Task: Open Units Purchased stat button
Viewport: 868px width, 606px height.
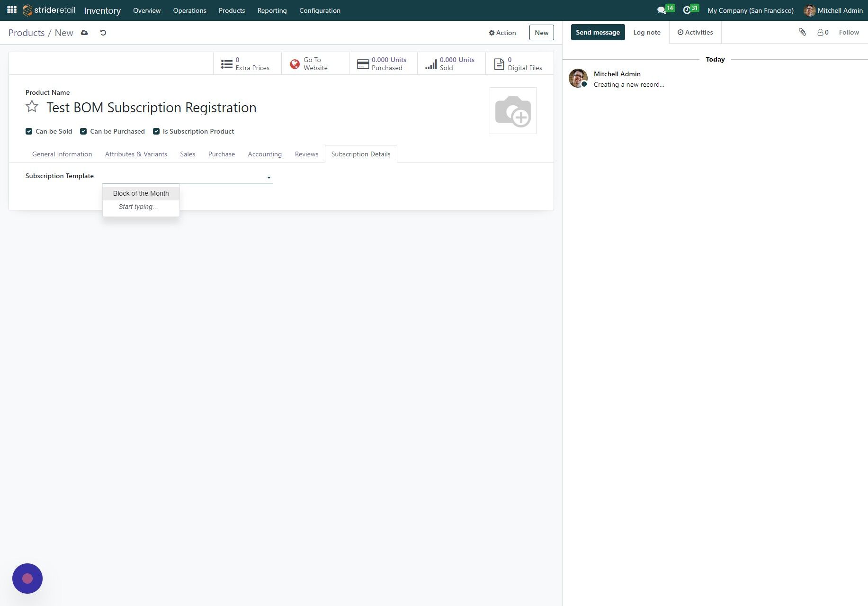Action: pos(383,63)
